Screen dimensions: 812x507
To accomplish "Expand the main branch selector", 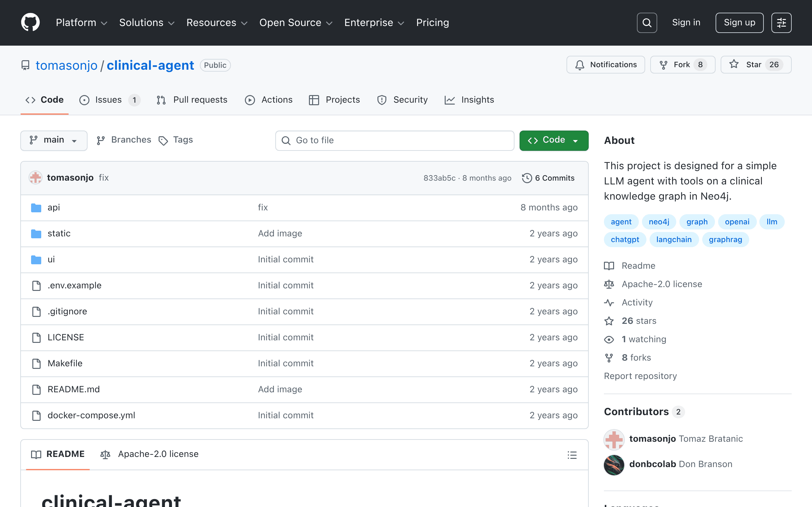I will [x=54, y=140].
